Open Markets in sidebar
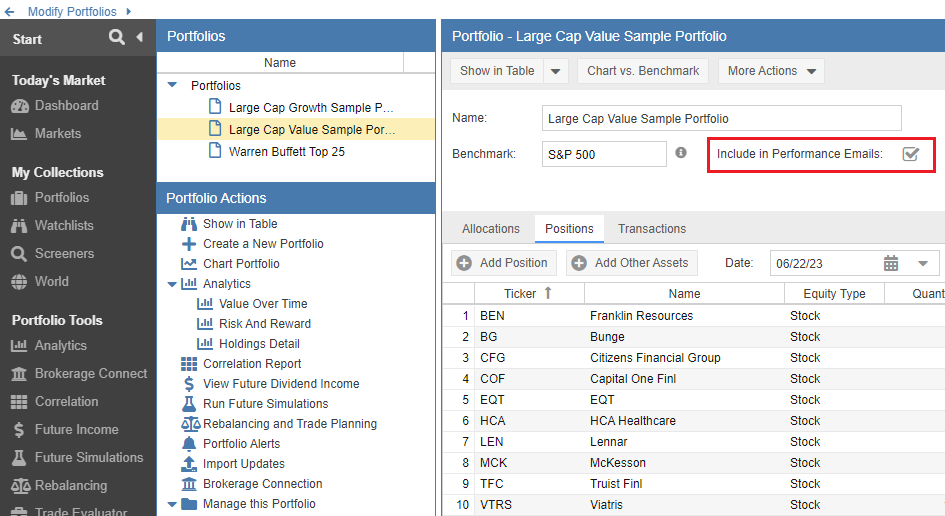The height and width of the screenshot is (516, 945). [46, 134]
